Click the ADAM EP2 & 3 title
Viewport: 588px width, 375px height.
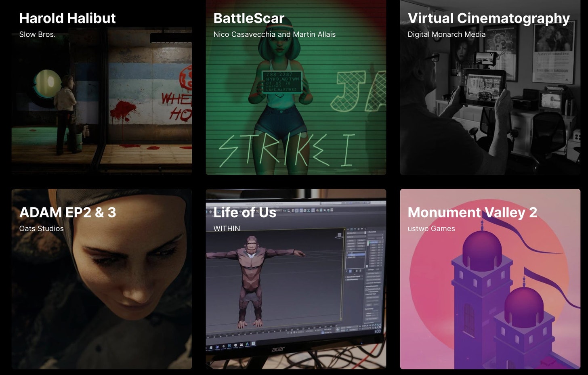point(67,212)
